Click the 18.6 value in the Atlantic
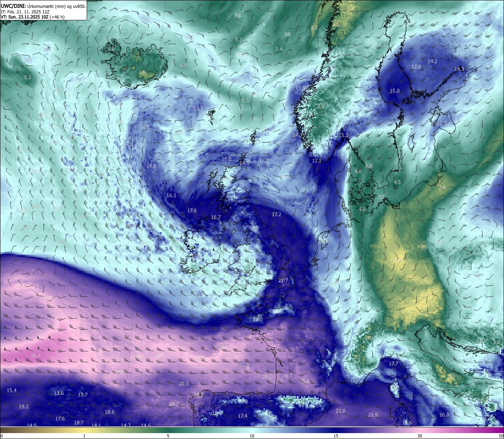 pyautogui.click(x=109, y=412)
